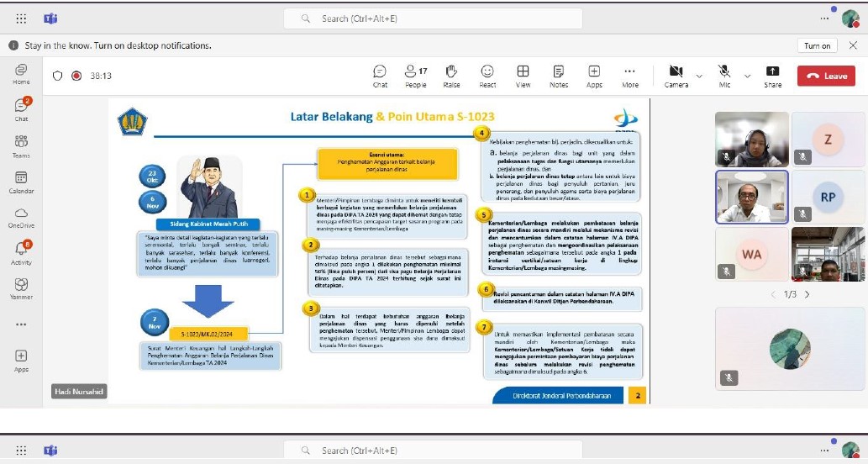Open the React emoji menu
The width and height of the screenshot is (868, 464).
pos(487,76)
